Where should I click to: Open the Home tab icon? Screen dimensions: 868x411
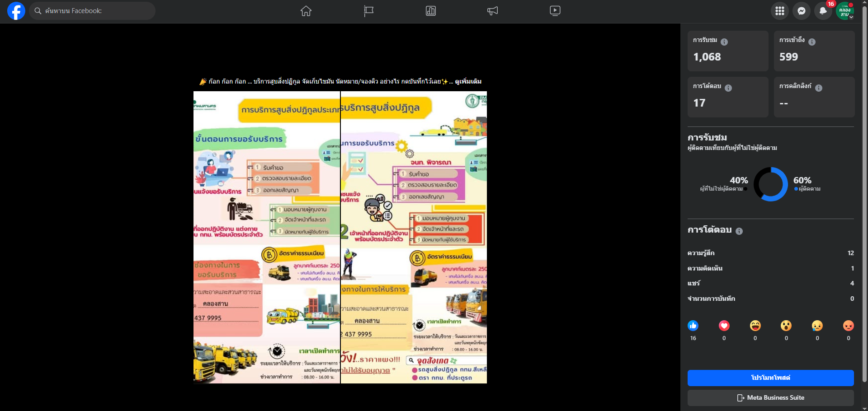306,11
